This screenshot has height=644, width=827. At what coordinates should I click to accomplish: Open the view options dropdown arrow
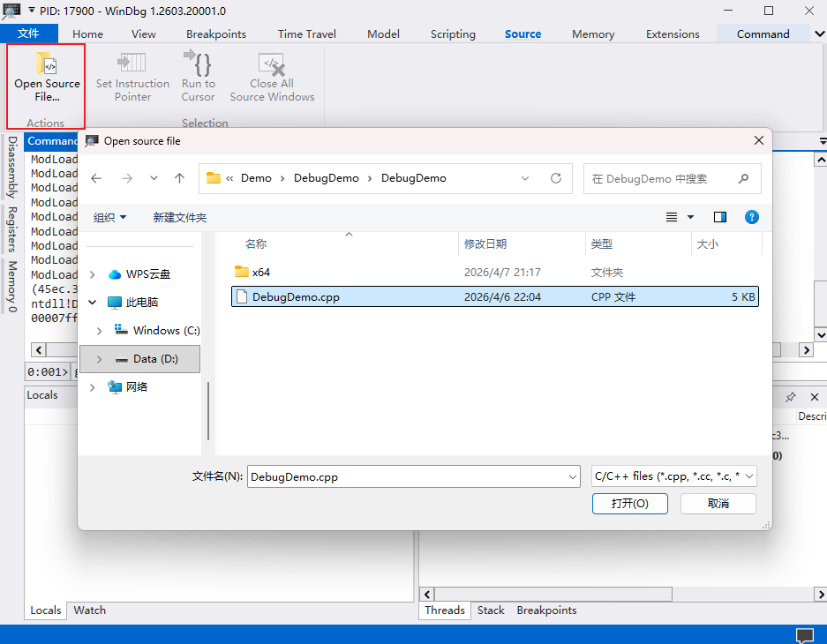[x=691, y=217]
